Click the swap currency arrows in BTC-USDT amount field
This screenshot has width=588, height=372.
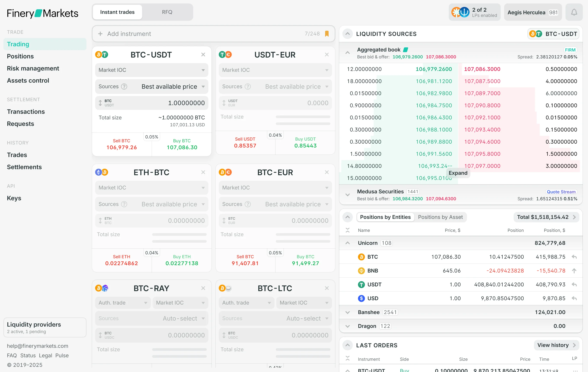click(100, 103)
